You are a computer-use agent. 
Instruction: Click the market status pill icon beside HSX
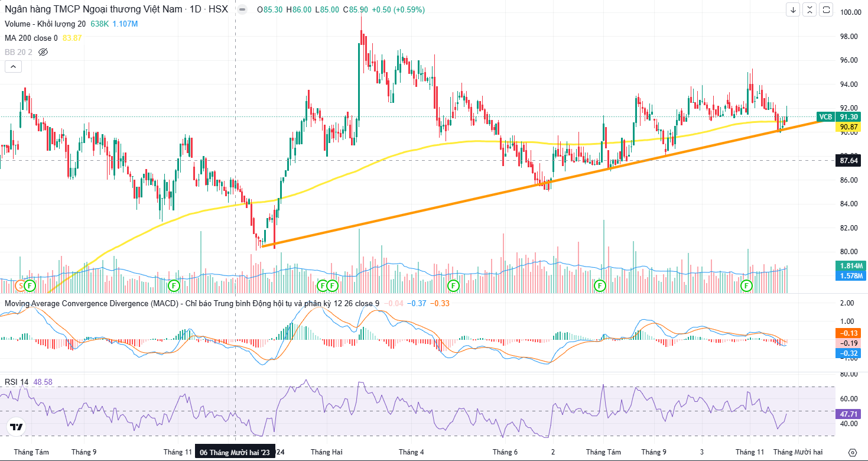click(x=242, y=9)
